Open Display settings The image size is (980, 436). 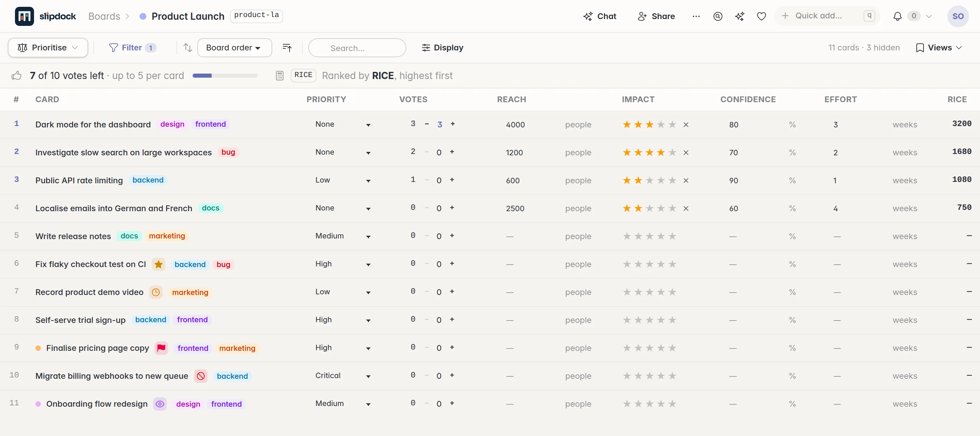coord(442,48)
